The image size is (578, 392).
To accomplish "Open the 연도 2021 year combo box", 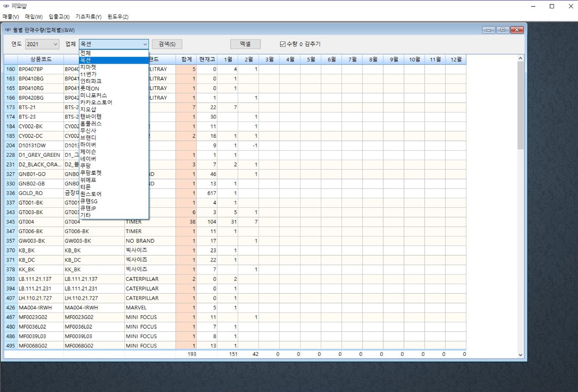I will point(42,44).
